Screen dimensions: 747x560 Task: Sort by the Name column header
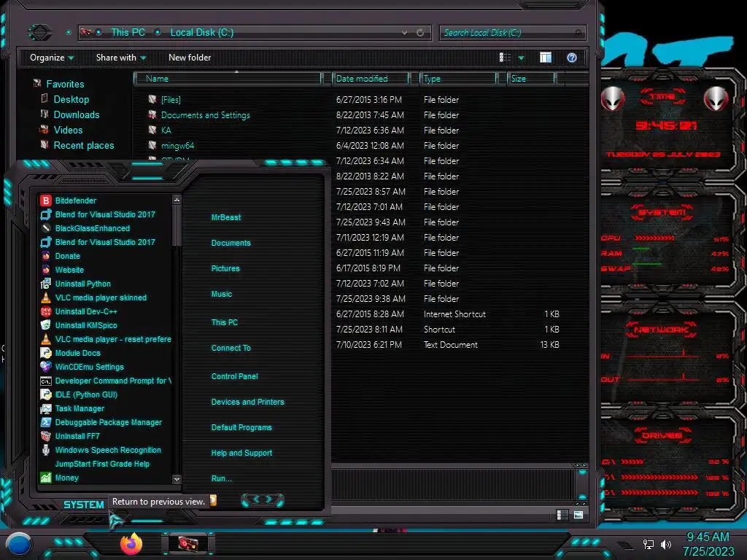point(228,79)
